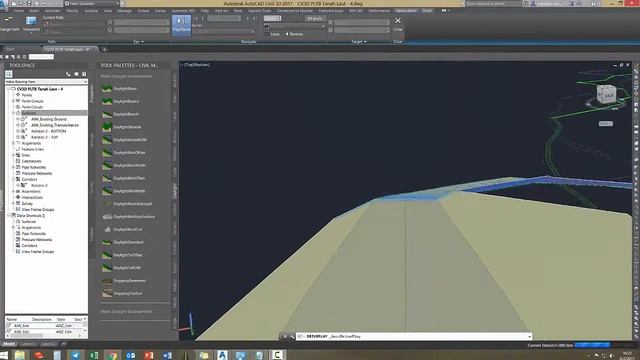Expand the Alignments tree node
This screenshot has height=360, width=640.
pos(13,143)
